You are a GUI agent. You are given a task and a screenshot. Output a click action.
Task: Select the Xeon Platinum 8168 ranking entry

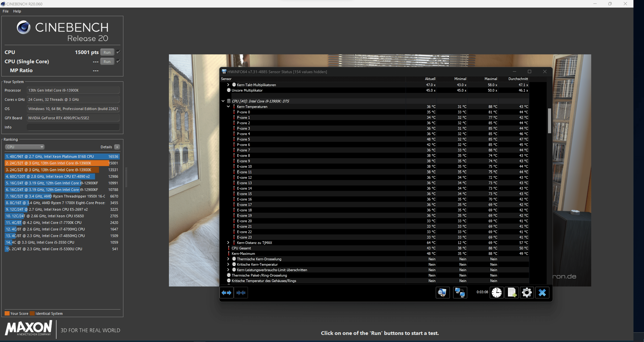click(62, 157)
